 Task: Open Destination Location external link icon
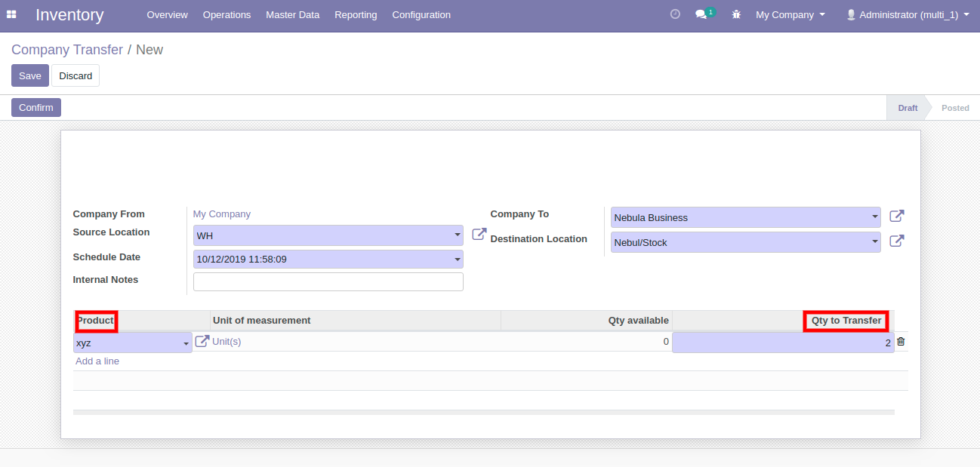coord(896,241)
